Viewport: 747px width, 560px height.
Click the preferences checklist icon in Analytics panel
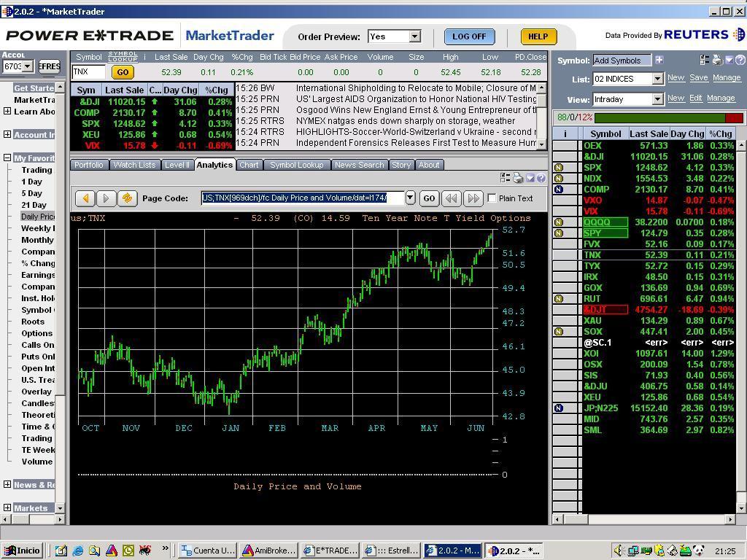pyautogui.click(x=506, y=178)
